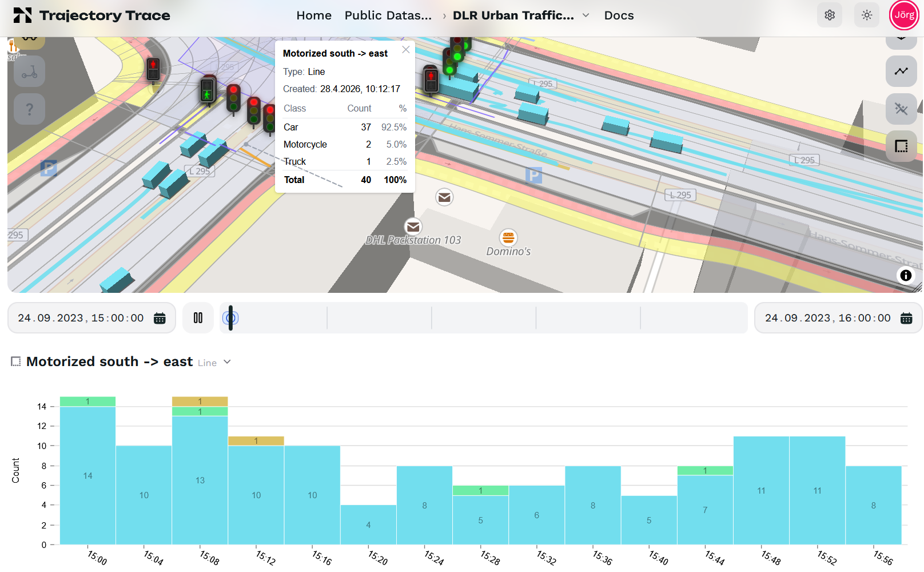
Task: Toggle the light/dark theme sun button
Action: (867, 15)
